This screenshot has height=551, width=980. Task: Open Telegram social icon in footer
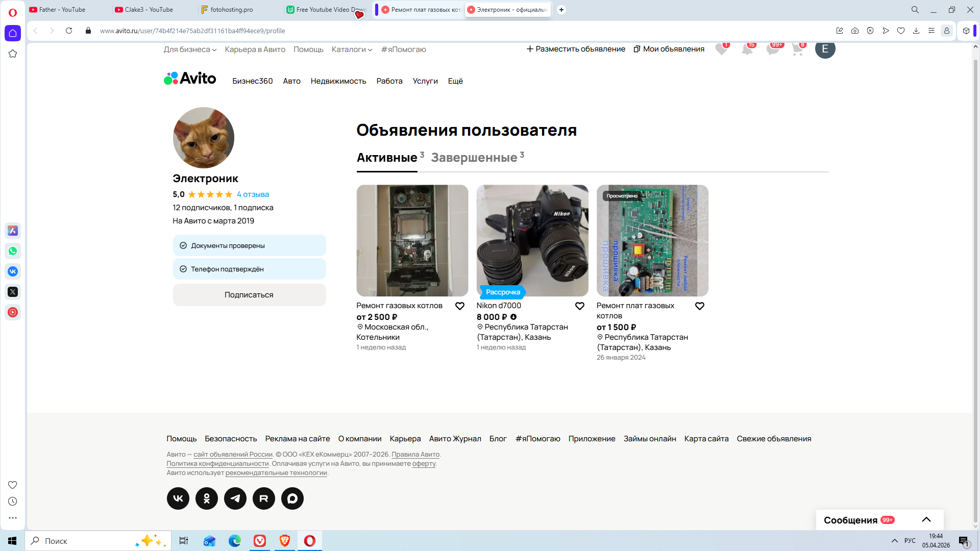coord(235,498)
